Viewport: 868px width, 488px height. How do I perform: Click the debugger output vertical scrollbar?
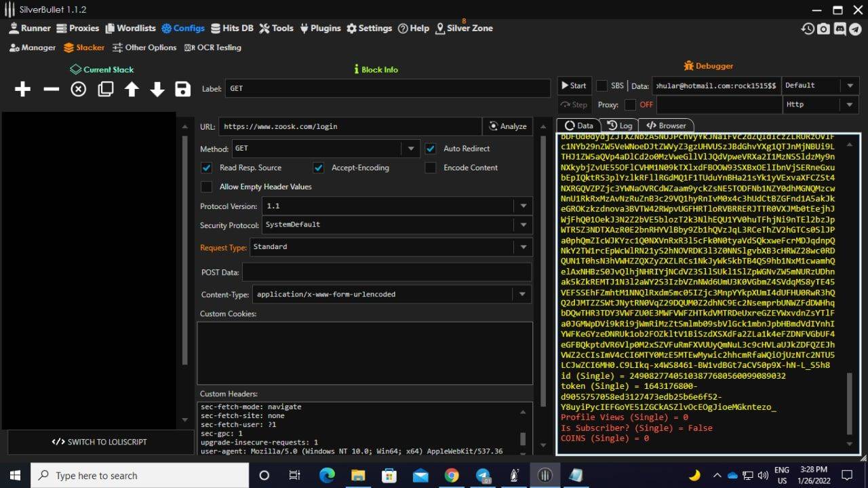tap(850, 404)
